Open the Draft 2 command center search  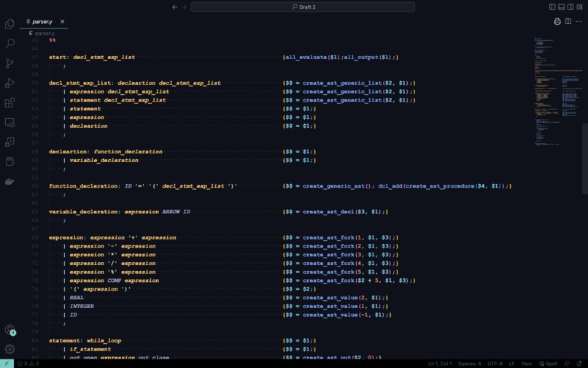[x=303, y=7]
